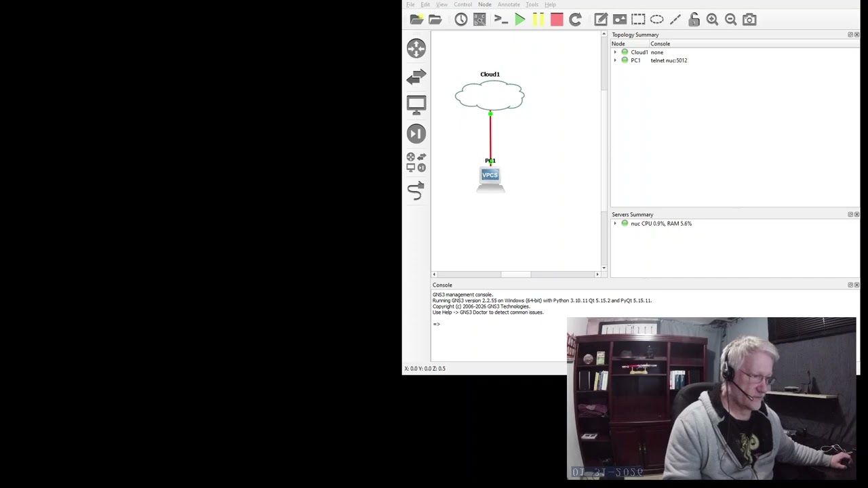
Task: Click the canvas horizontal scrollbar thumb
Action: click(x=516, y=274)
